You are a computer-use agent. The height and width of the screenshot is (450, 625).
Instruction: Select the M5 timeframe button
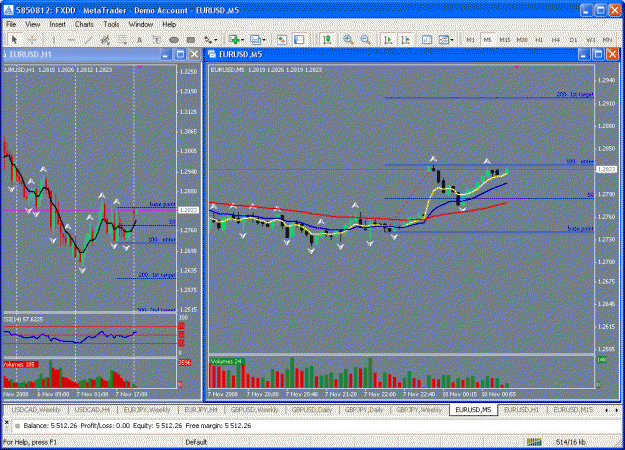click(487, 40)
